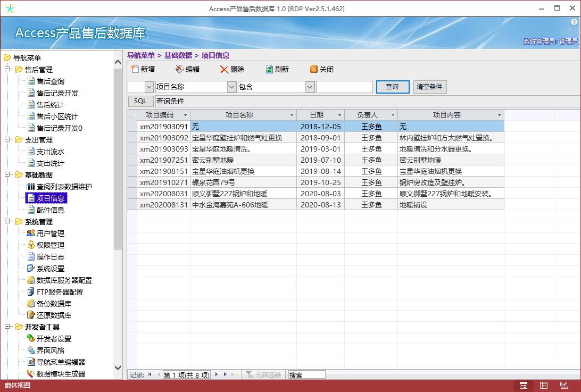This screenshot has height=392, width=581.
Task: Open 操作日志 in navigation tree
Action: (x=51, y=257)
